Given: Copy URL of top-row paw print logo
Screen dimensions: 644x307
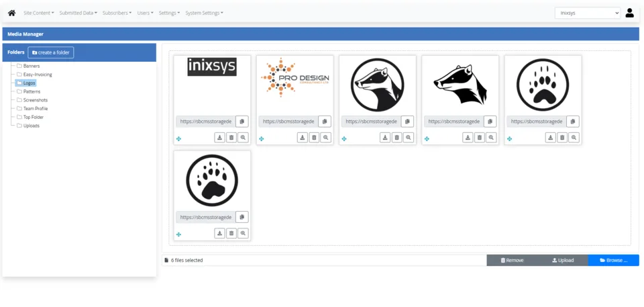Looking at the screenshot, I should tap(573, 122).
